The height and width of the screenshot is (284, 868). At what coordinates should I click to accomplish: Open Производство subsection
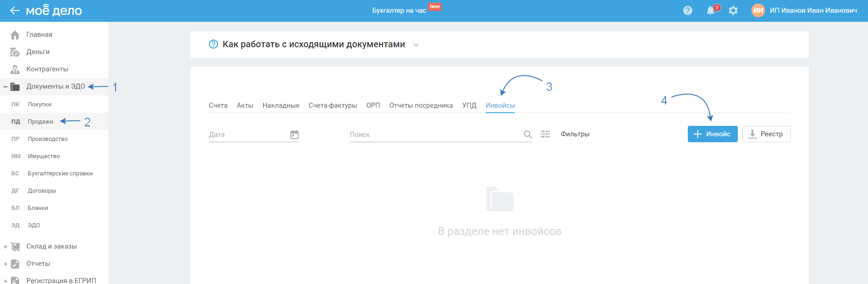pos(48,139)
